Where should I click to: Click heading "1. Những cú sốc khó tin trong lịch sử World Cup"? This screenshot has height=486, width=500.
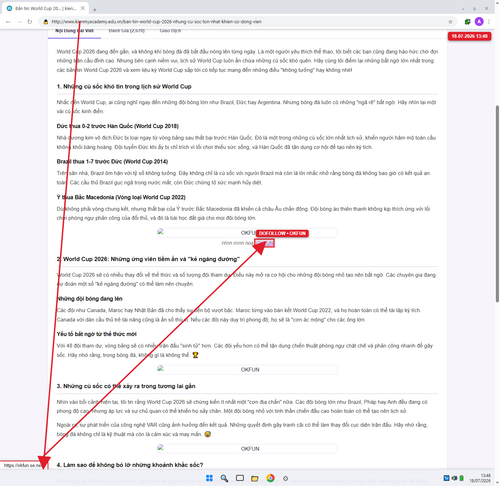pos(124,86)
